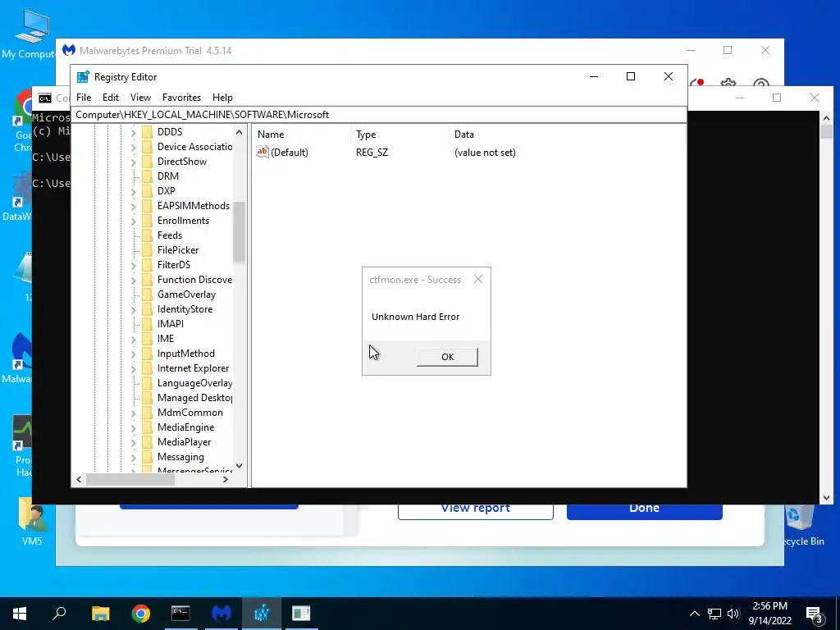The width and height of the screenshot is (840, 630).
Task: Open the Edit menu in Registry Editor
Action: click(111, 98)
